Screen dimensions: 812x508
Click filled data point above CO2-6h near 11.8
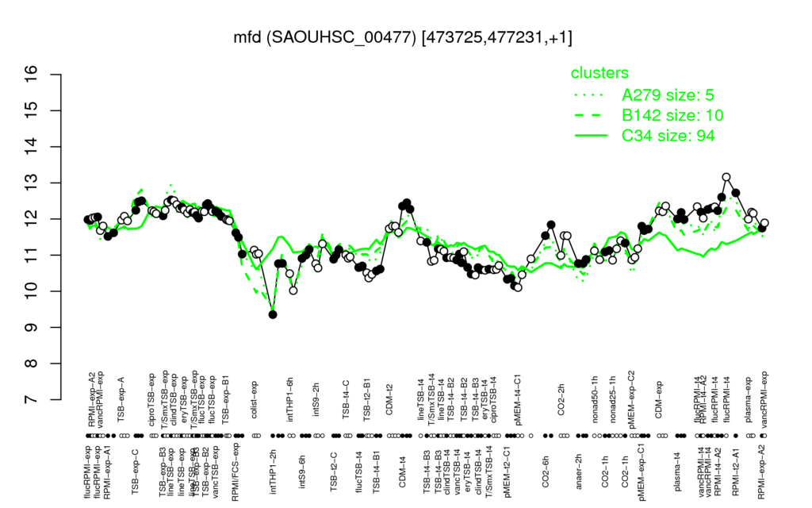(551, 225)
